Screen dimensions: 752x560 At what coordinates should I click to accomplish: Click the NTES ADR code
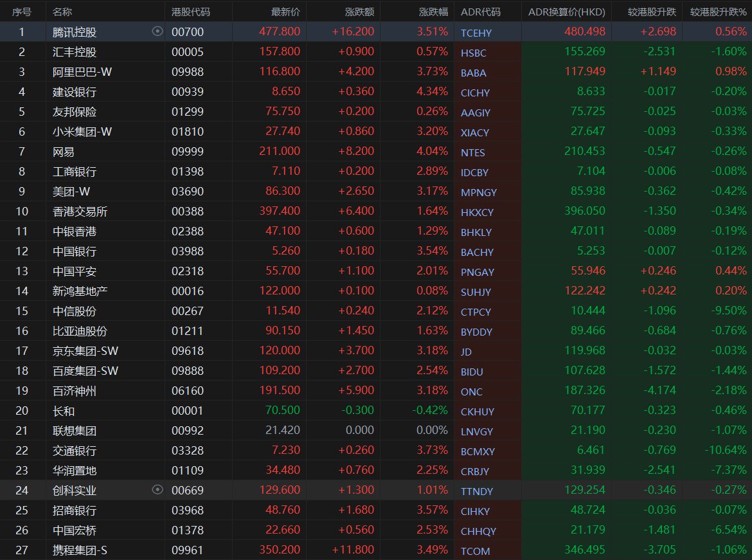[x=473, y=152]
